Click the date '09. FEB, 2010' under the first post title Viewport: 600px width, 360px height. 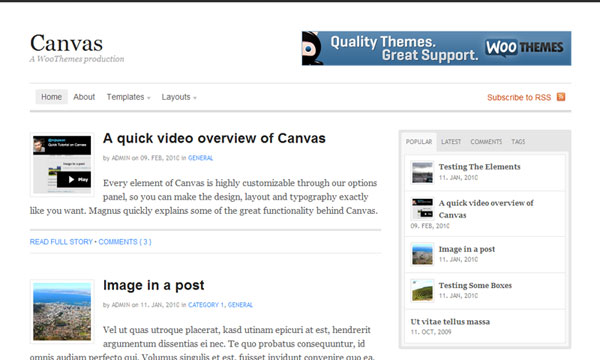click(x=160, y=158)
